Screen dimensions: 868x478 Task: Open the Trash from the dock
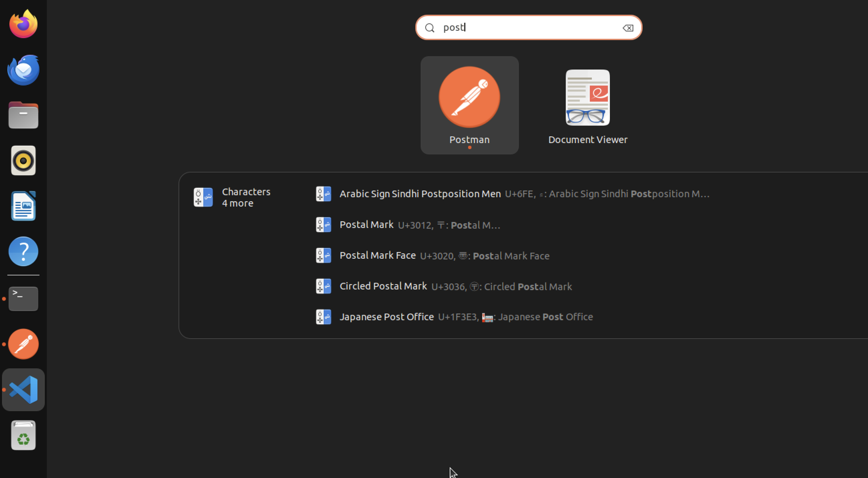point(23,435)
